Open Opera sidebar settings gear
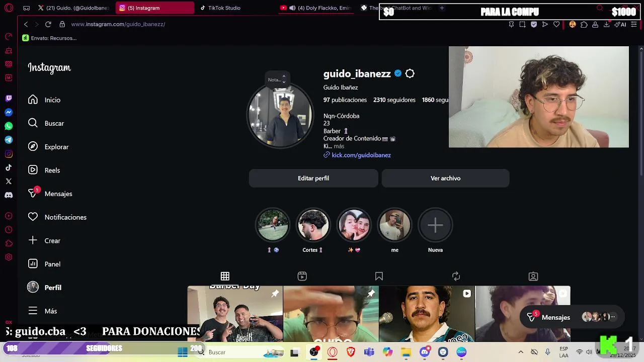The height and width of the screenshot is (362, 644). point(9,257)
